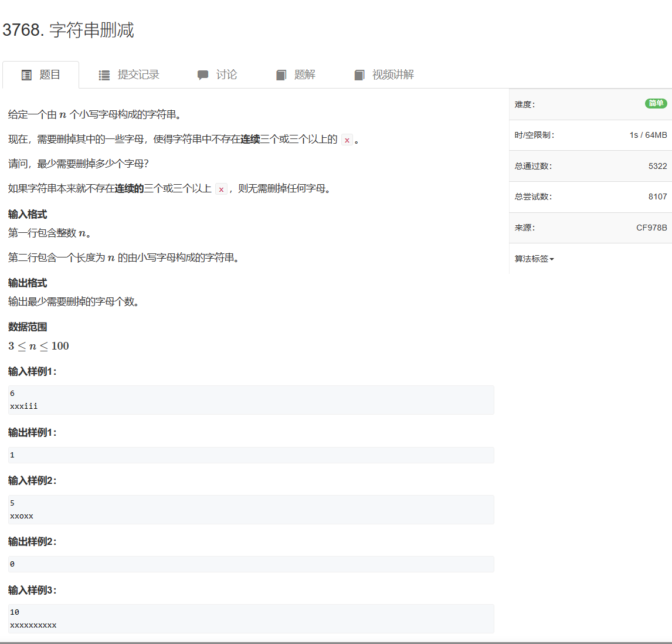The image size is (672, 644).
Task: Click the problem title 3768. 字符串删减
Action: (68, 30)
